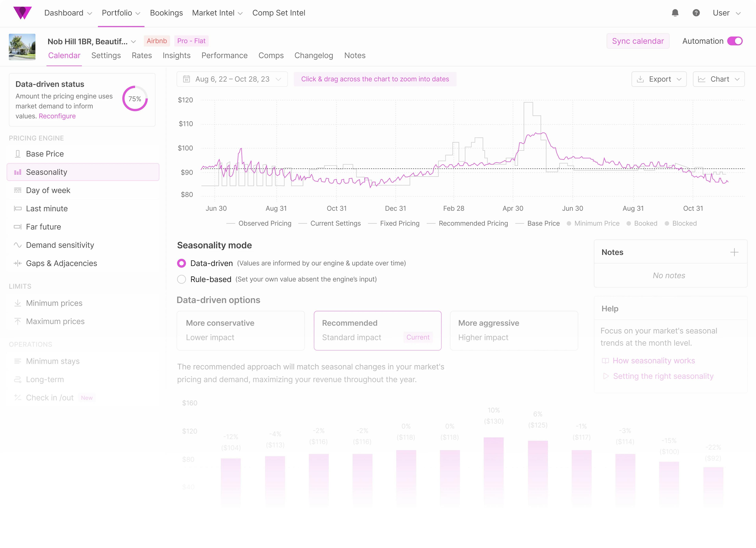This screenshot has height=548, width=756.
Task: Switch to the Performance tab
Action: 224,56
